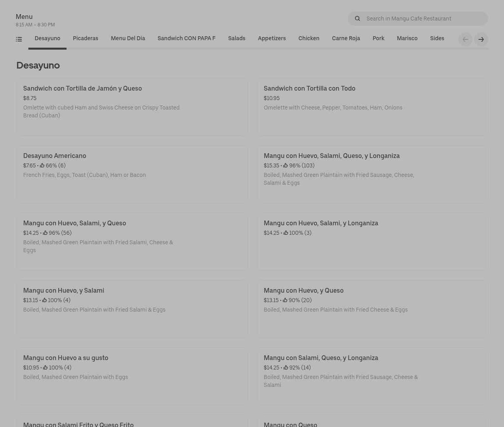Open Mangu con Salami, Queso, y Longaniza

point(372,377)
